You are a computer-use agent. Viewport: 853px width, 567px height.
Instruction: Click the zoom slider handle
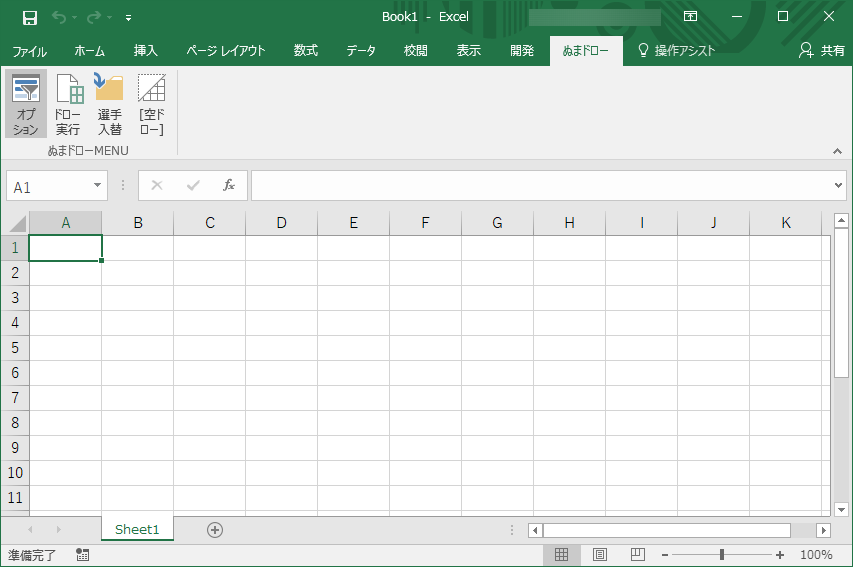point(721,555)
